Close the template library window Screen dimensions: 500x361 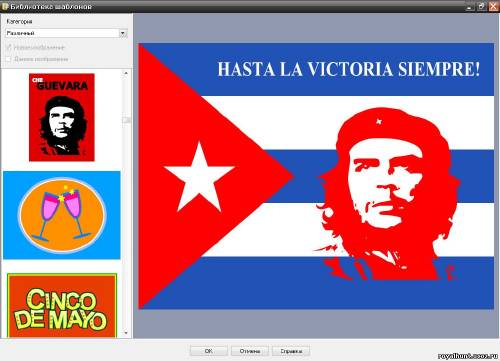pyautogui.click(x=494, y=6)
